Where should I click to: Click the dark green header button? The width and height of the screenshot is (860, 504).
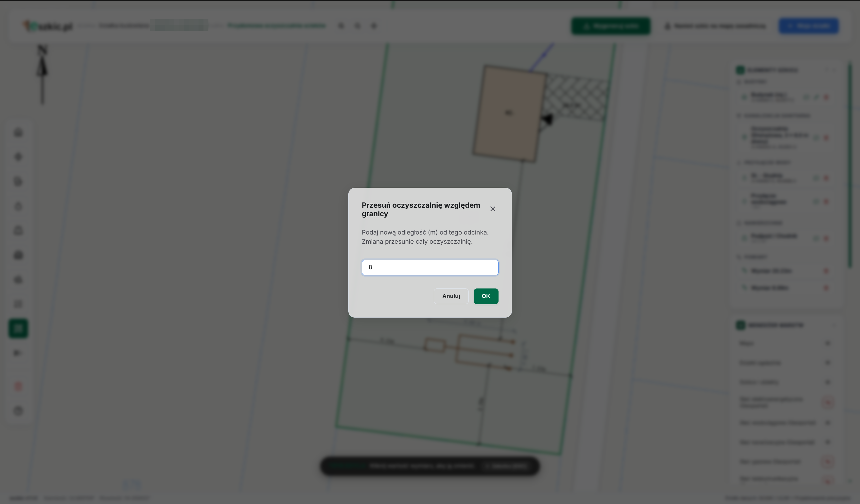tap(611, 26)
